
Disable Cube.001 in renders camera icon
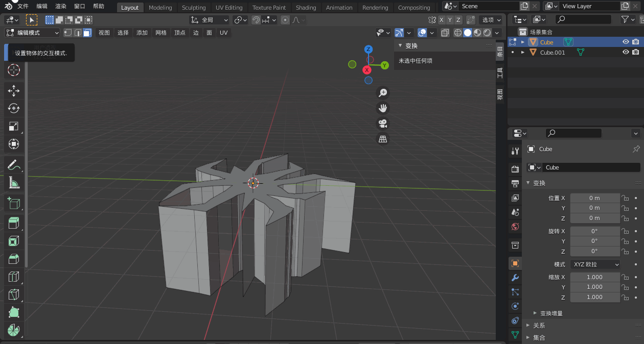[x=635, y=52]
